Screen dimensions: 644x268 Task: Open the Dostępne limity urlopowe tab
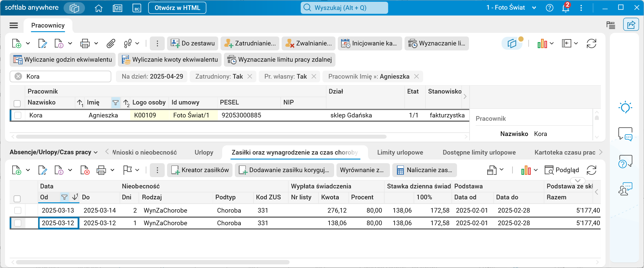pos(479,152)
